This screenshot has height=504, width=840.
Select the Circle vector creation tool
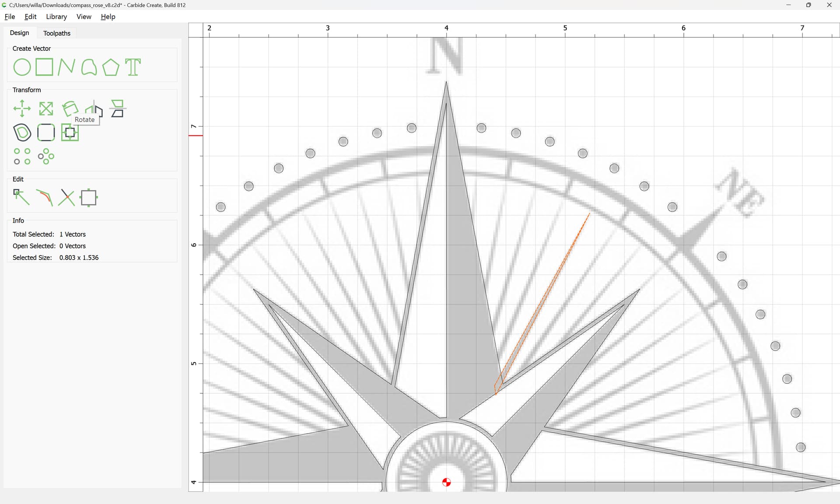22,67
